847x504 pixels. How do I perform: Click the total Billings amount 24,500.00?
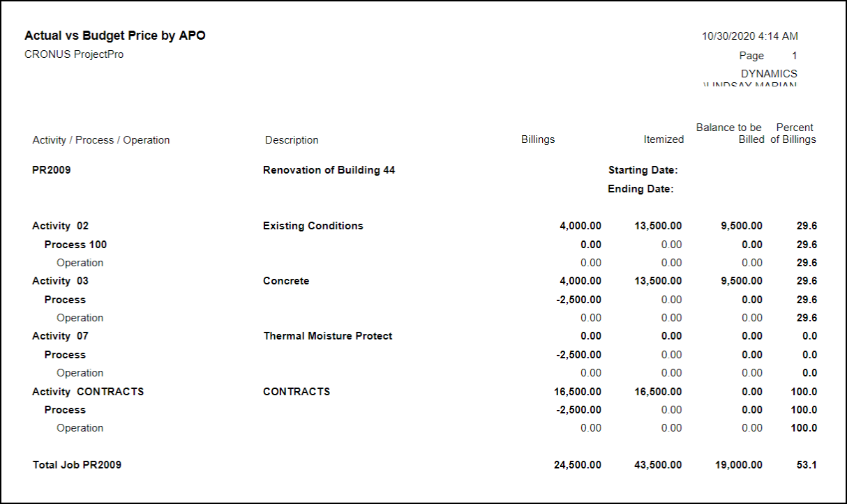point(577,465)
